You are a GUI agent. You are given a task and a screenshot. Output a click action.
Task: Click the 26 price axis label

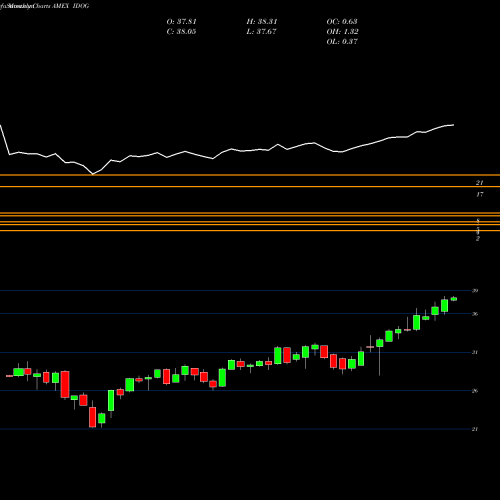pos(475,391)
